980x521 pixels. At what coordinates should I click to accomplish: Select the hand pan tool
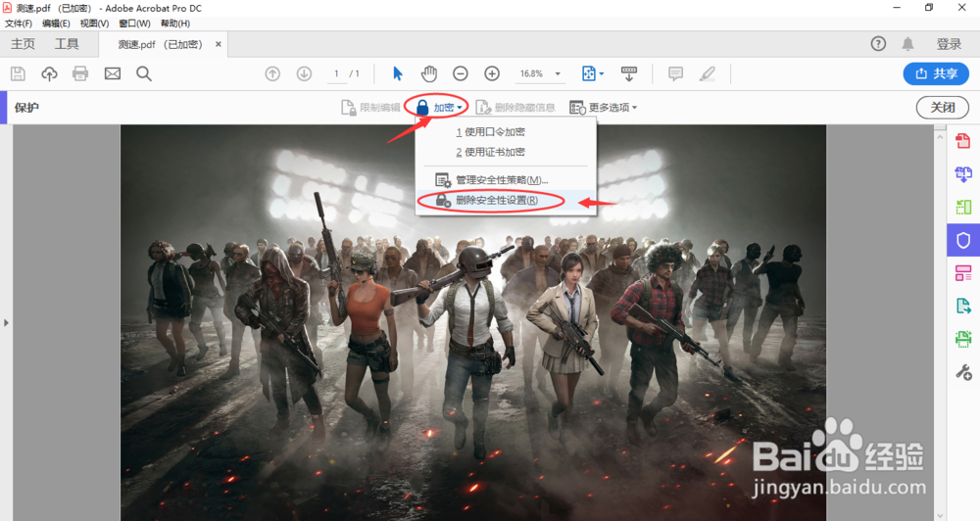[x=429, y=73]
